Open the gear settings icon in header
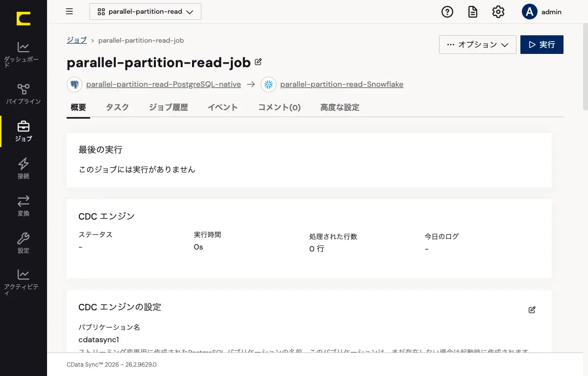Image resolution: width=588 pixels, height=376 pixels. 498,12
